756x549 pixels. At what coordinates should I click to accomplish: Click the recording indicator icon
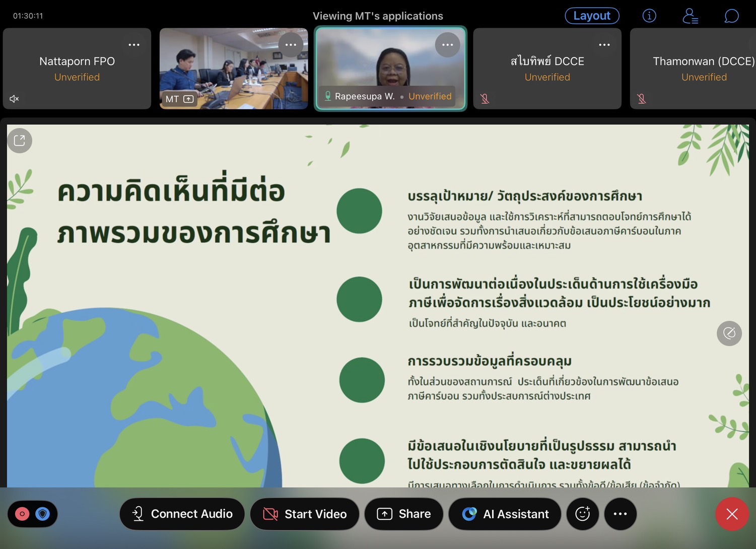(x=22, y=514)
